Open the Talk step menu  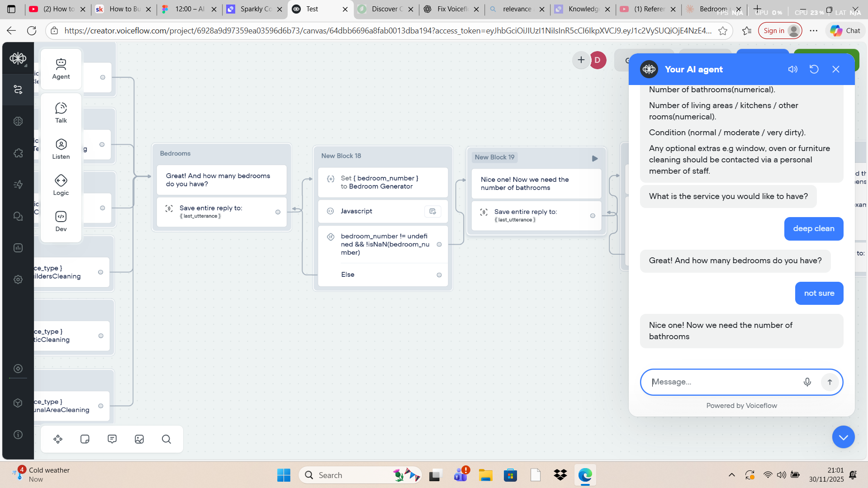coord(61,113)
